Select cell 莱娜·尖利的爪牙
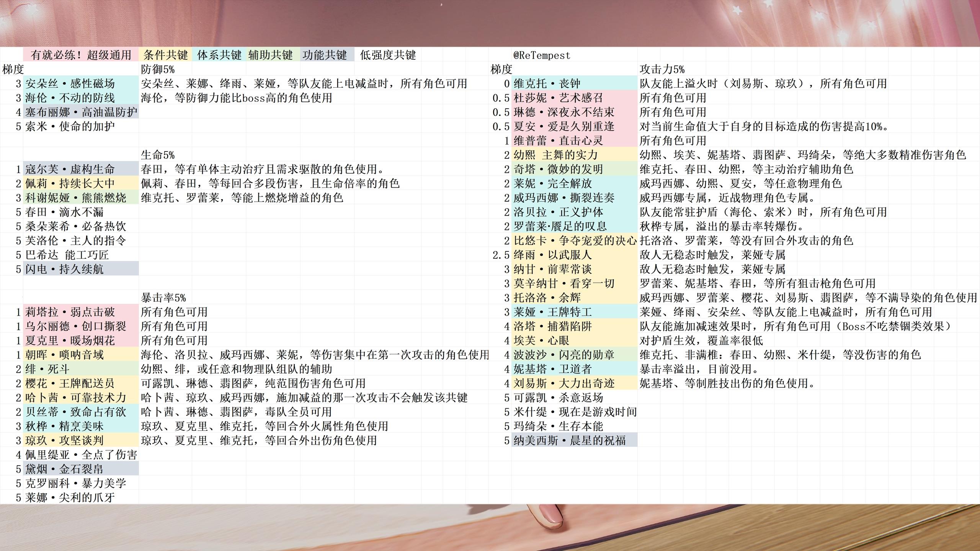Screen dimensions: 980x551 coord(70,497)
